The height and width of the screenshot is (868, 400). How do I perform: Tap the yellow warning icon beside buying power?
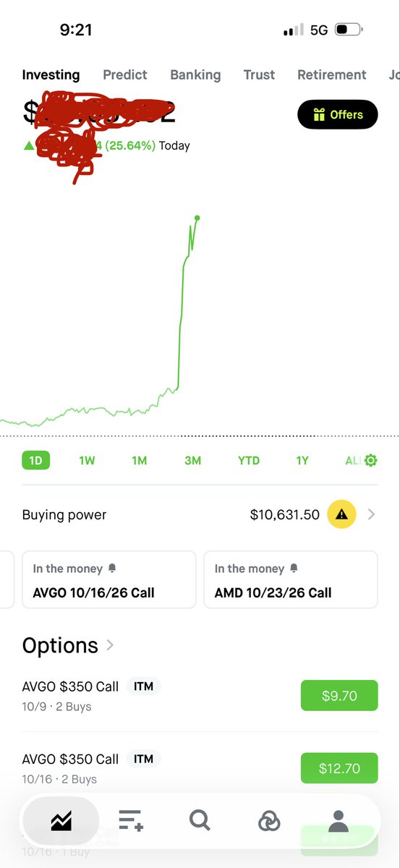[341, 515]
